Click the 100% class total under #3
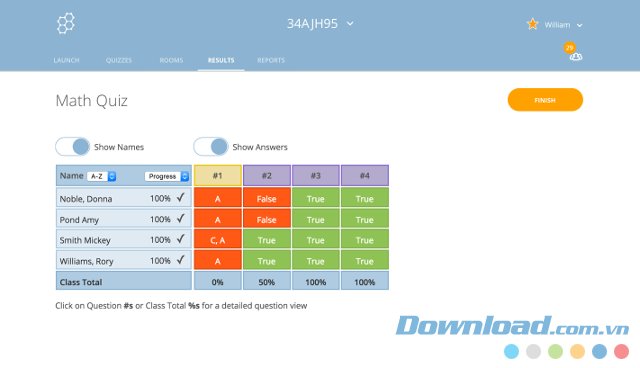Image resolution: width=640 pixels, height=368 pixels. coord(316,282)
